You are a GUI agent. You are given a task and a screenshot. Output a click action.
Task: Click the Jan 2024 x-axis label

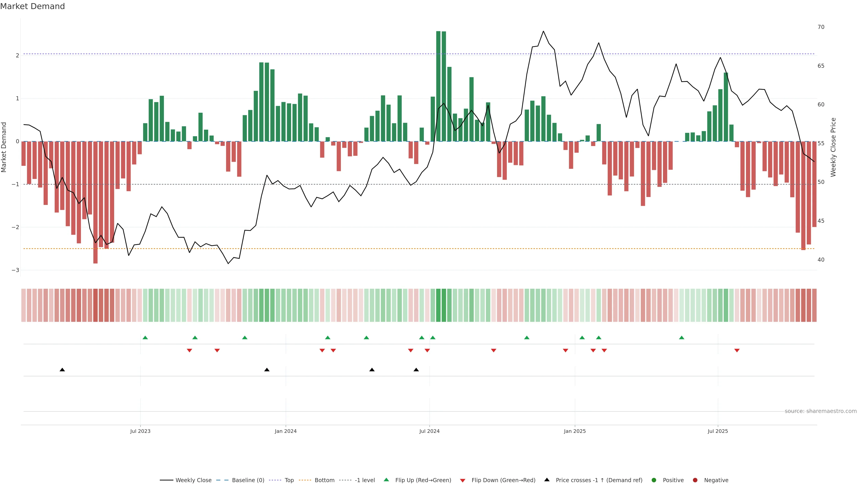point(286,432)
